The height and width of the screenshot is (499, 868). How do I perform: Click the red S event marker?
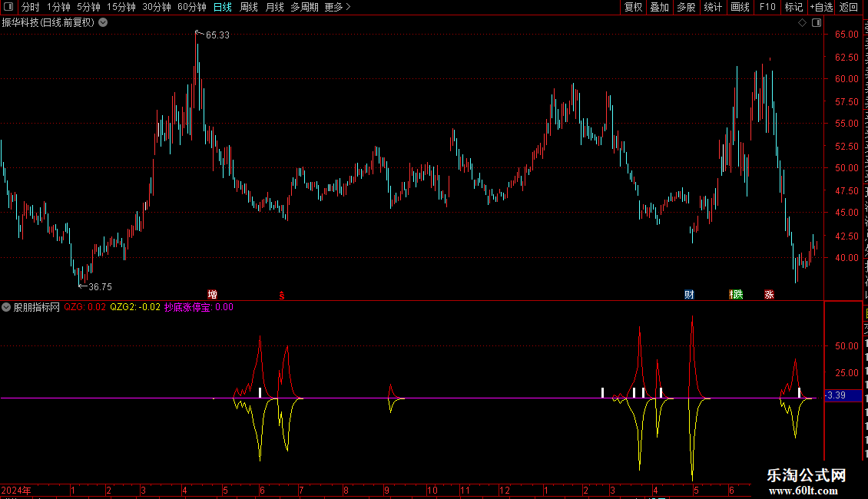(x=282, y=296)
